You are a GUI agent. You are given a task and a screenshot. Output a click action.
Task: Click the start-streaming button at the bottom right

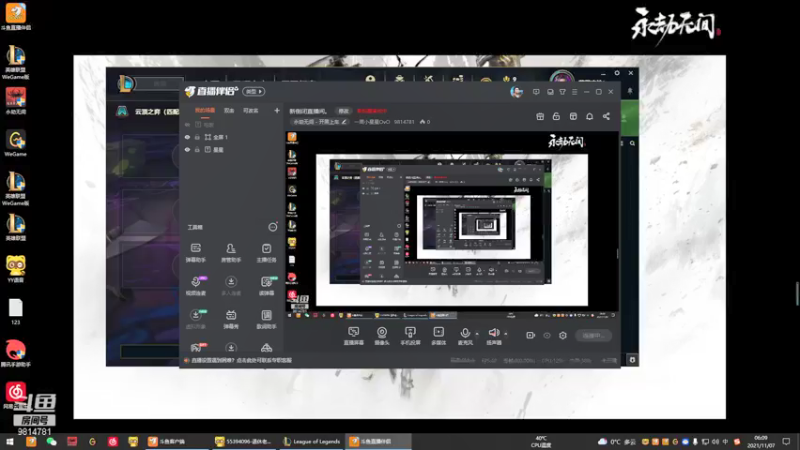coord(593,335)
